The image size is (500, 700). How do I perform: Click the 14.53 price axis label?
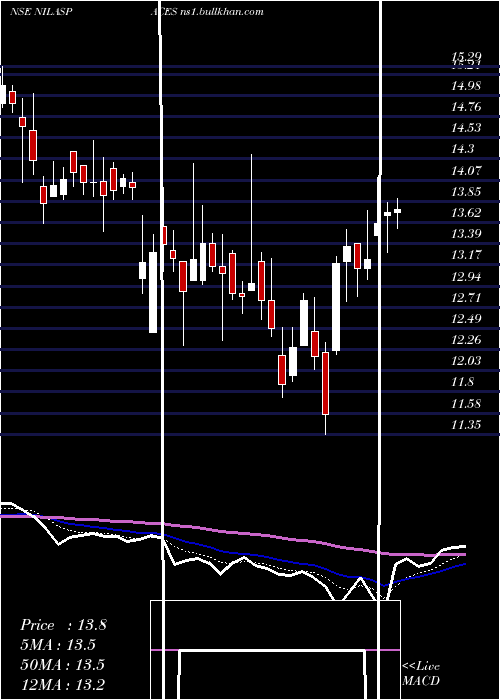click(466, 128)
